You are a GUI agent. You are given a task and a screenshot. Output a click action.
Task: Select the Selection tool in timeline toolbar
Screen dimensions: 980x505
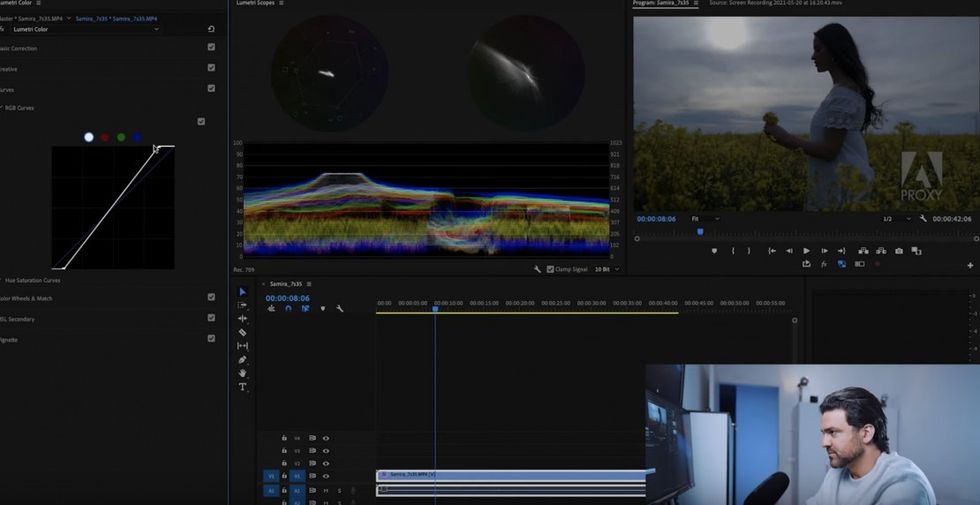(242, 292)
